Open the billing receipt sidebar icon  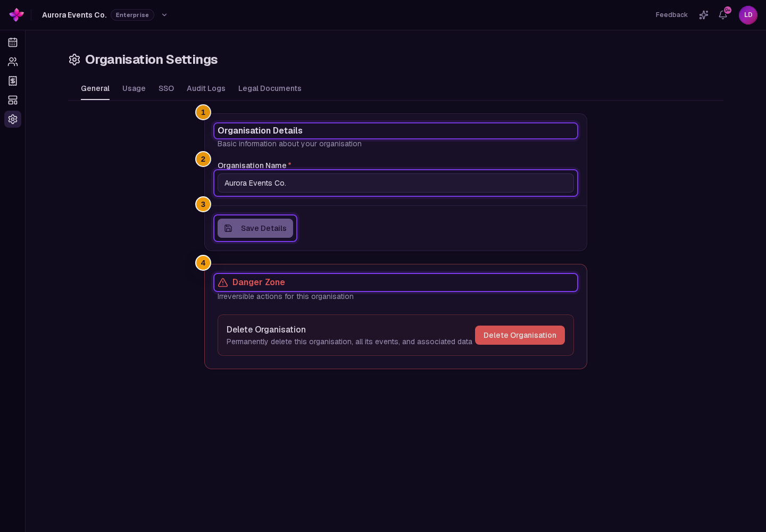click(x=13, y=81)
